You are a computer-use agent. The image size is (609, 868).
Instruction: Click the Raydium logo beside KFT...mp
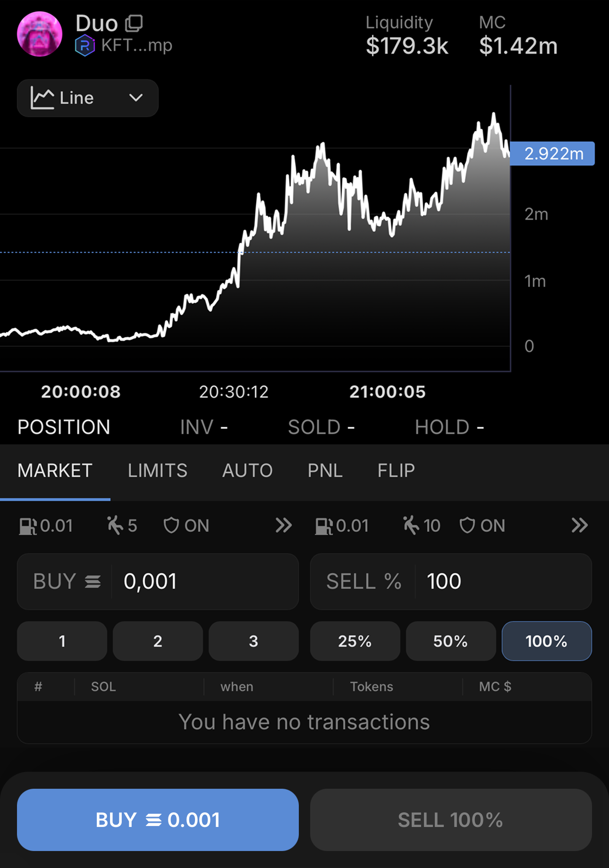(x=85, y=46)
